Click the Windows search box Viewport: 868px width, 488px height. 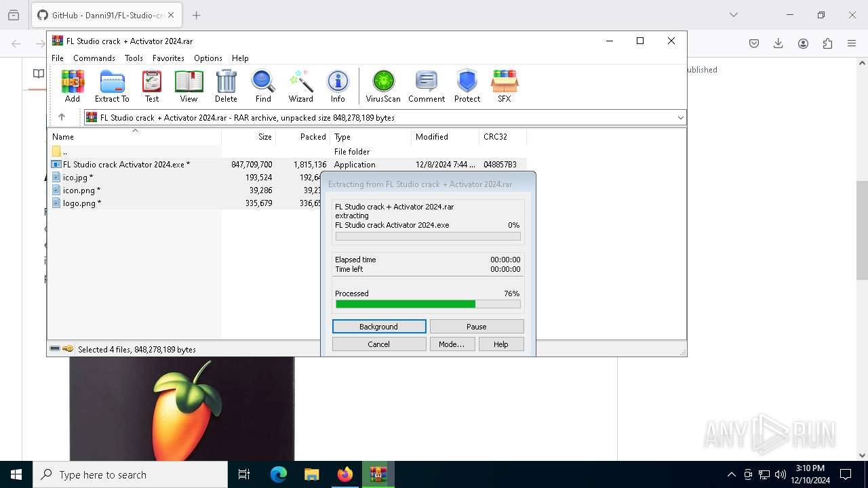coord(130,474)
